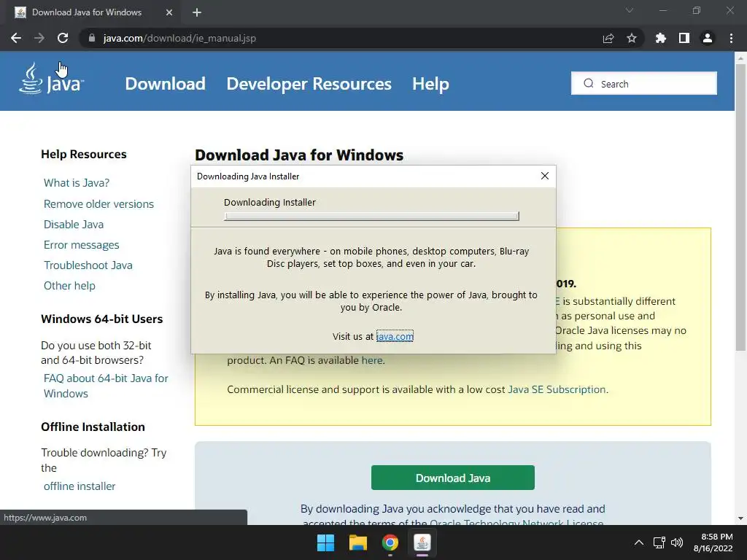Show hidden tray icons chevron

(639, 542)
